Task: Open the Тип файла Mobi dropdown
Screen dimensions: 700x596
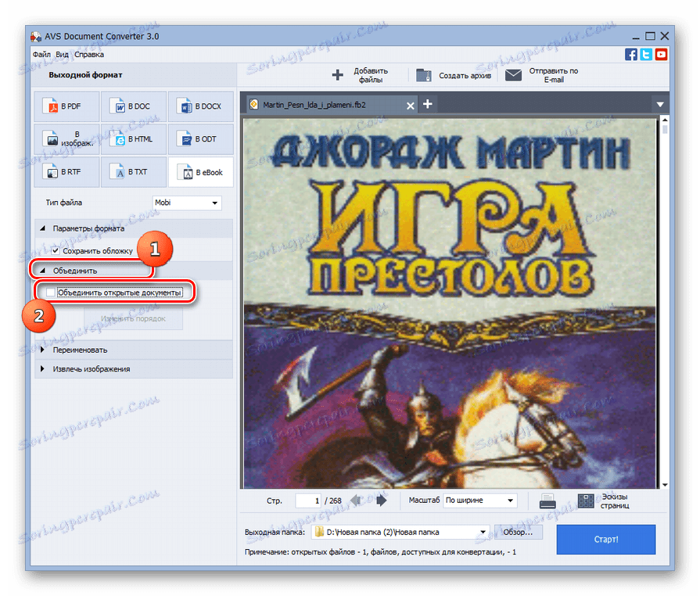Action: pyautogui.click(x=187, y=203)
